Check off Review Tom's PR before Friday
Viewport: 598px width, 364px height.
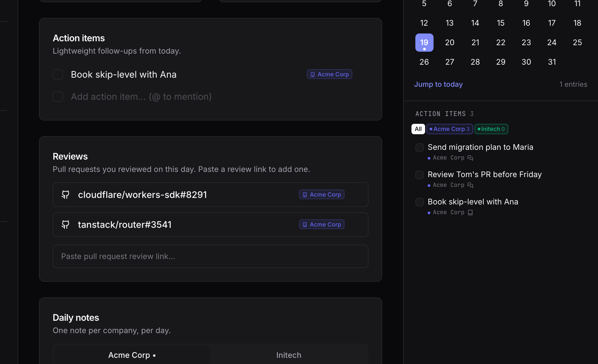pos(420,175)
